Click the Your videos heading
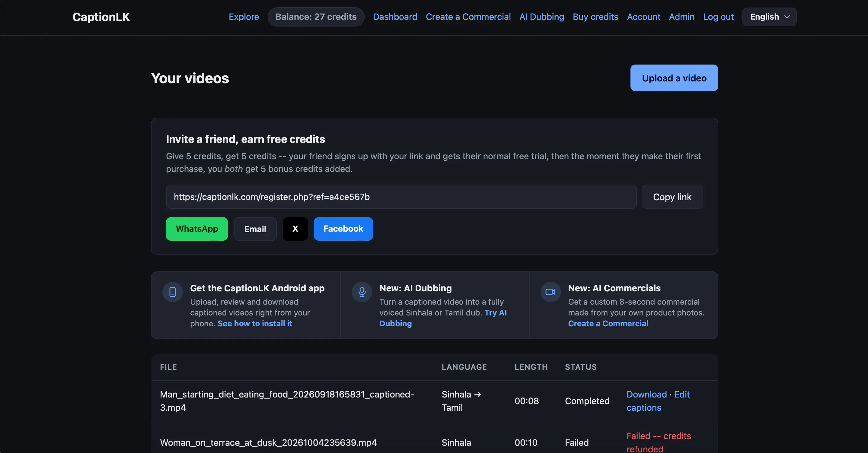 [x=190, y=78]
